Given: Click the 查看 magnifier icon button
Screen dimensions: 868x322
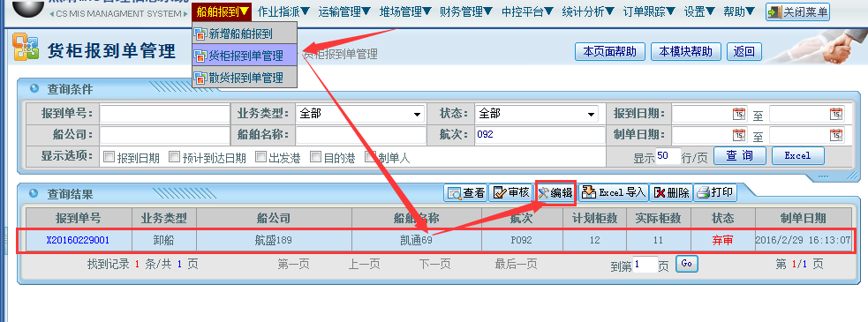Looking at the screenshot, I should point(465,192).
